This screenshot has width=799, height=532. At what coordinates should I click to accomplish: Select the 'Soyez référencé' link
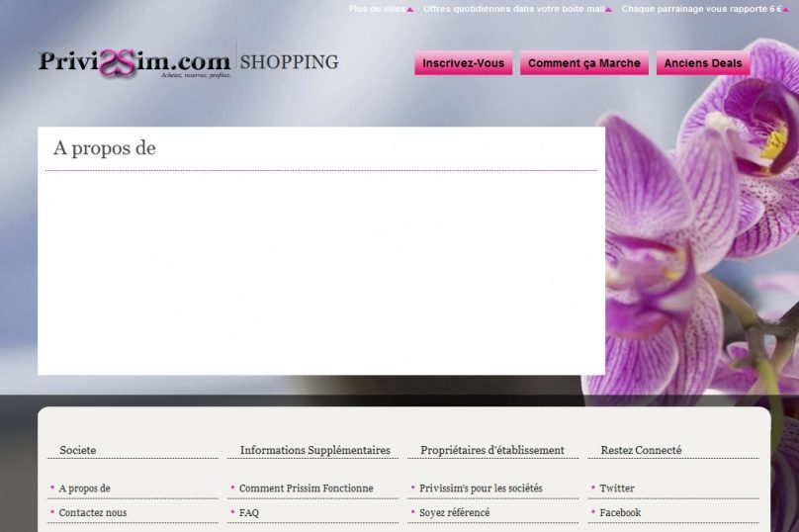[x=454, y=513]
